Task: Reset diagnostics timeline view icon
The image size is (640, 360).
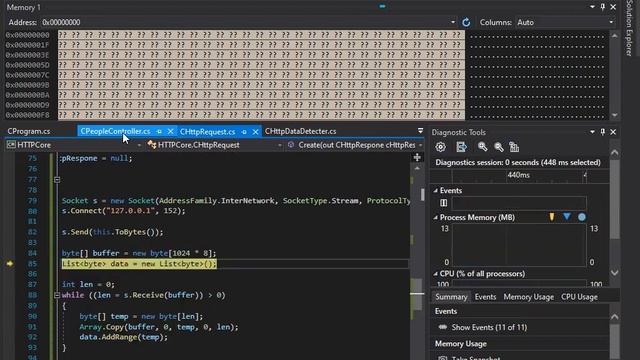Action: [514, 147]
